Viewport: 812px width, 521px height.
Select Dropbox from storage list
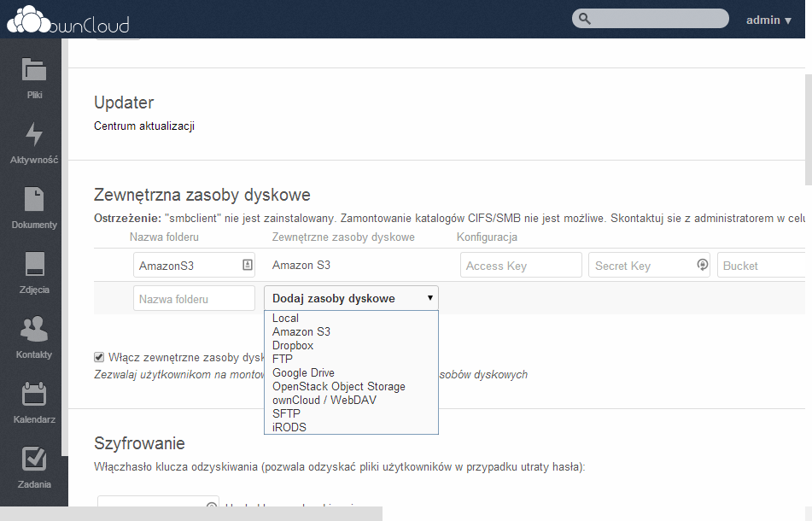pos(351,345)
